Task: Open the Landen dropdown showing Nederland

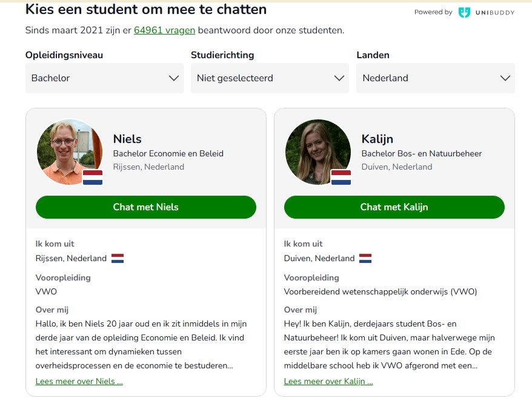Action: point(435,78)
